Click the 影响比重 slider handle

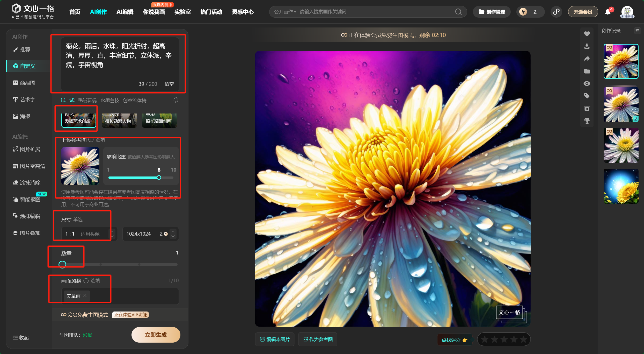[159, 178]
